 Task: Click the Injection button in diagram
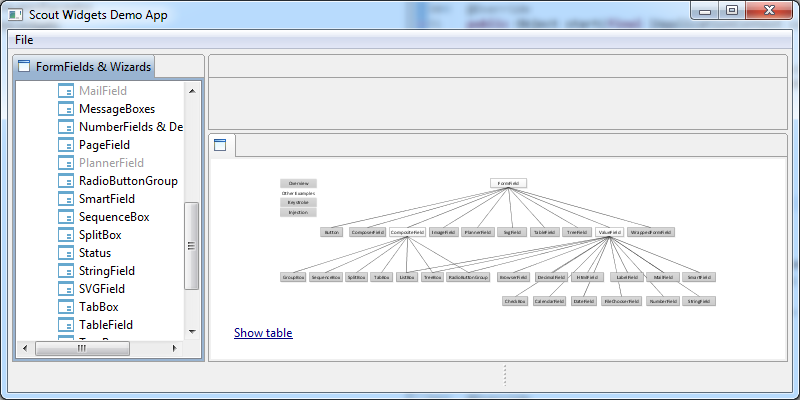point(298,212)
